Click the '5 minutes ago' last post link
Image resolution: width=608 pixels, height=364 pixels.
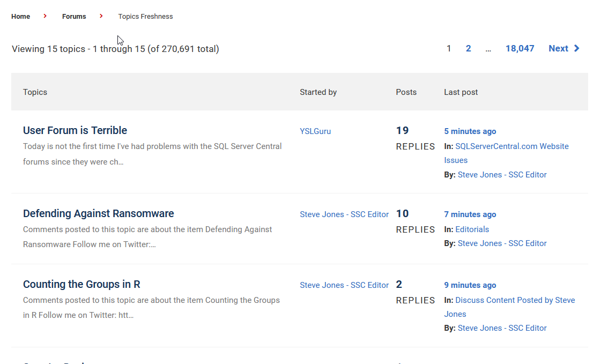pos(470,131)
